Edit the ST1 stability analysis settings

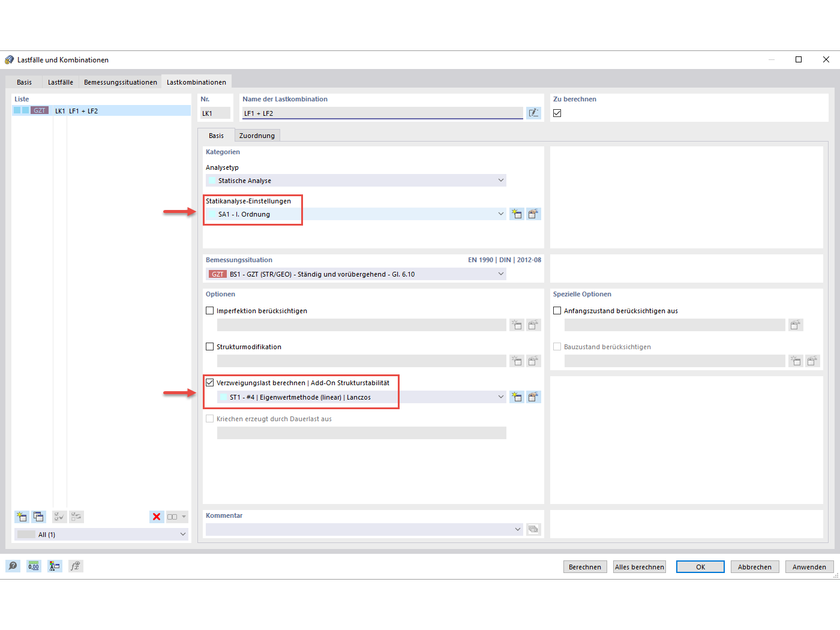coord(533,397)
